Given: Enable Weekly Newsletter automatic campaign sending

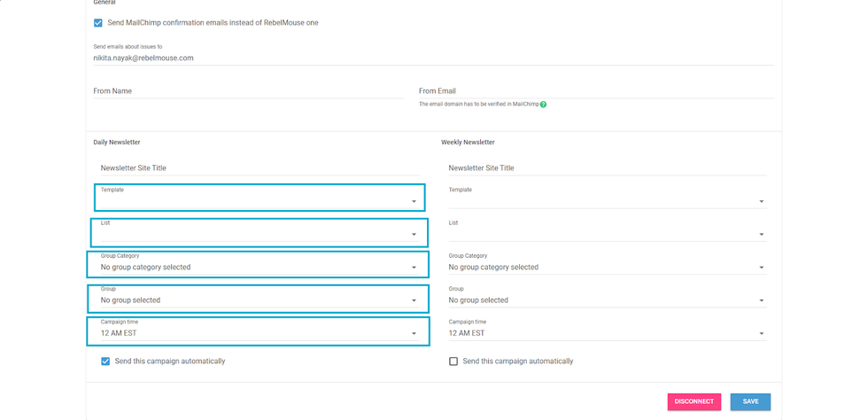Looking at the screenshot, I should [453, 362].
